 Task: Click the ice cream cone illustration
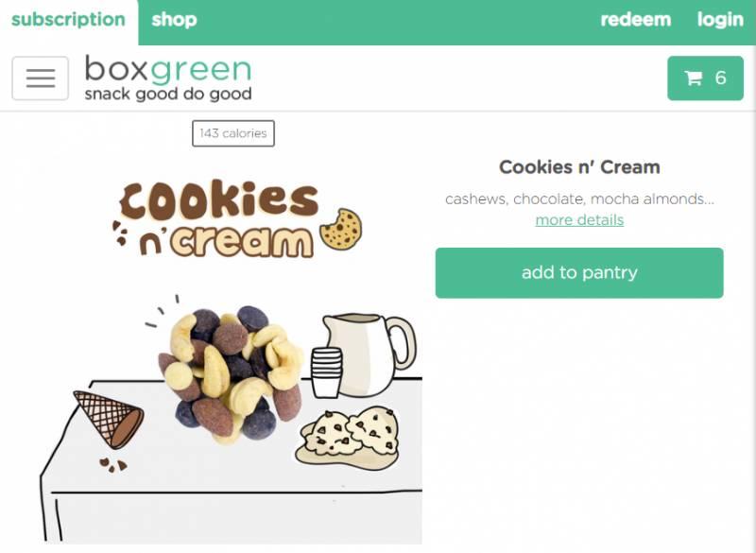coord(109,420)
